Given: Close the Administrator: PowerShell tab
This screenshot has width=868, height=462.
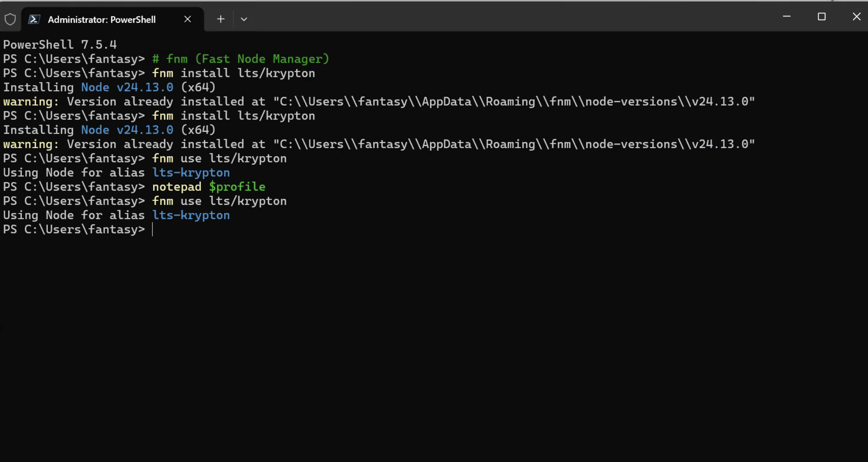Looking at the screenshot, I should (x=188, y=19).
